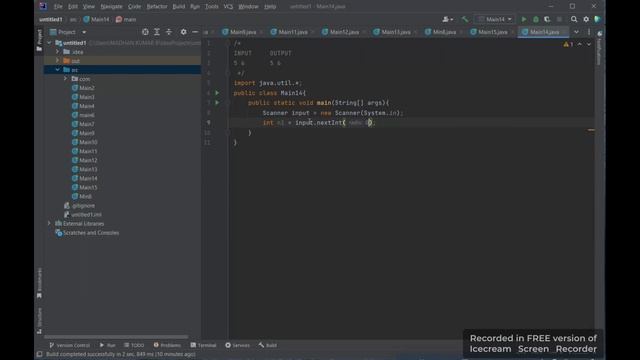This screenshot has height=360, width=640.
Task: Open the Tools menu
Action: 211,7
